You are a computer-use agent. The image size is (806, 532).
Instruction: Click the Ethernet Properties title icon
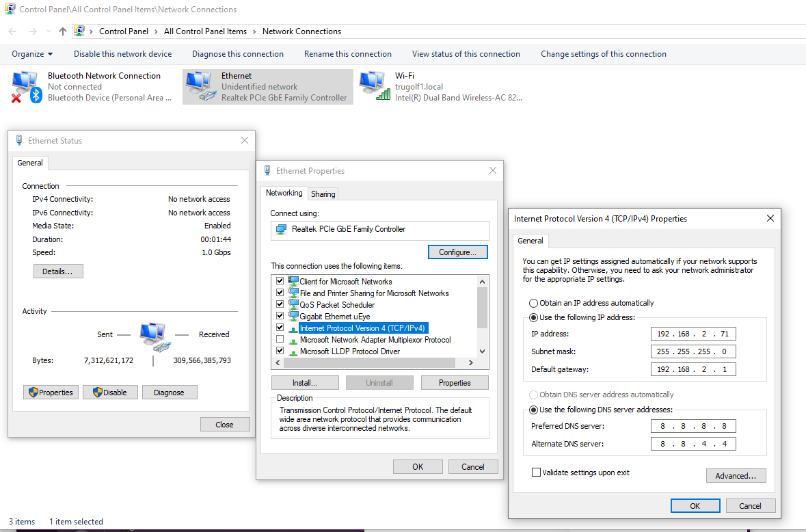(267, 171)
